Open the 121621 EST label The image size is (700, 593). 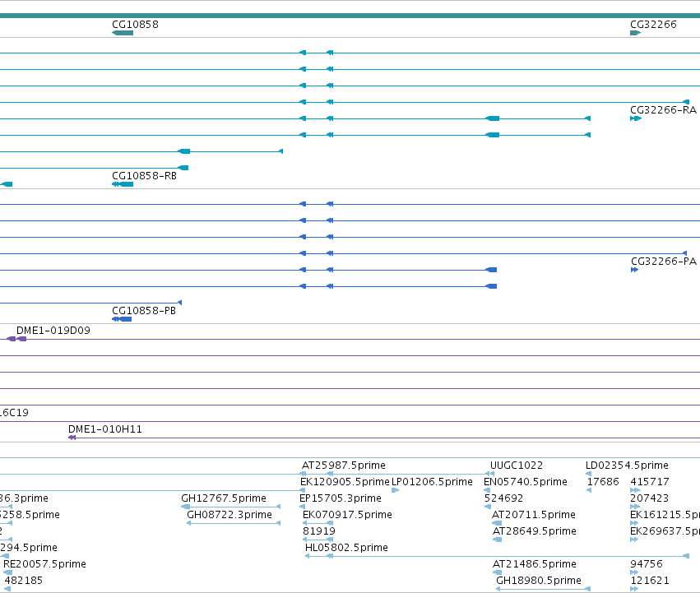(x=650, y=581)
